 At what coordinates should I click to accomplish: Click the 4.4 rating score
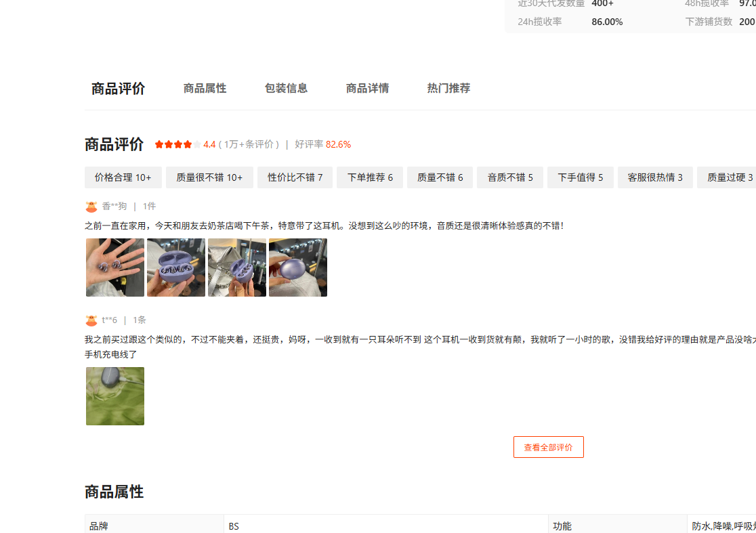coord(209,144)
